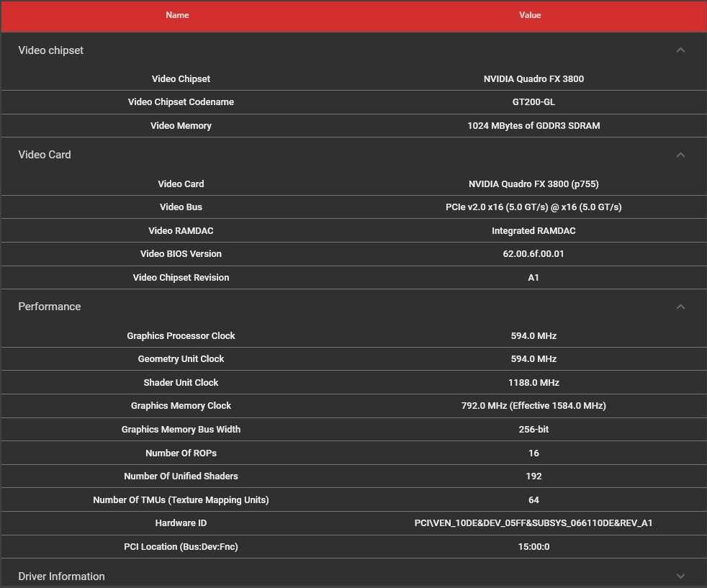
Task: Collapse the Video chipset section chevron
Action: [680, 50]
